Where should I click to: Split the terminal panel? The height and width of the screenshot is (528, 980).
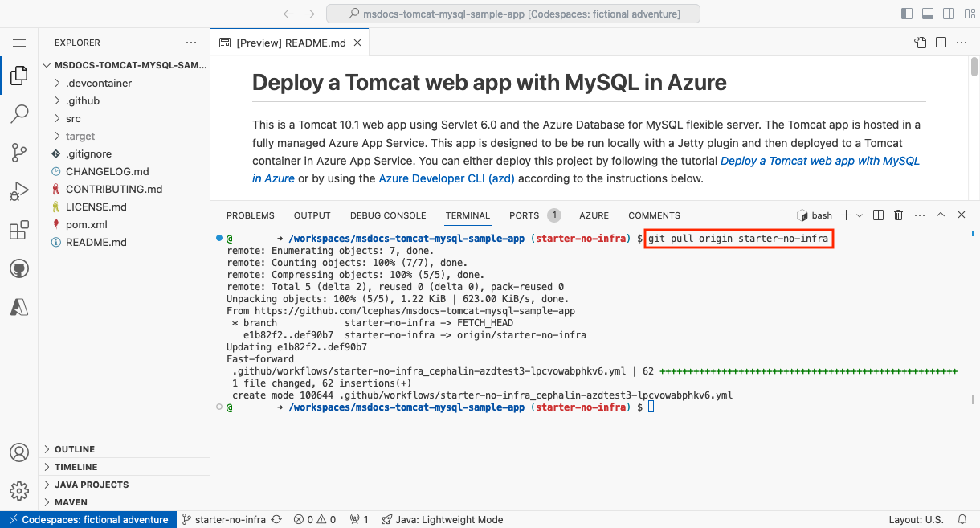click(877, 215)
